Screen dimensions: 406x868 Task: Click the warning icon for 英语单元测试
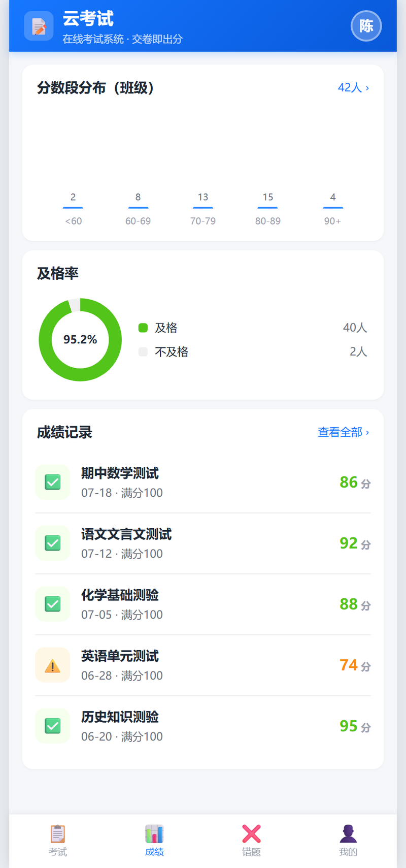[52, 665]
